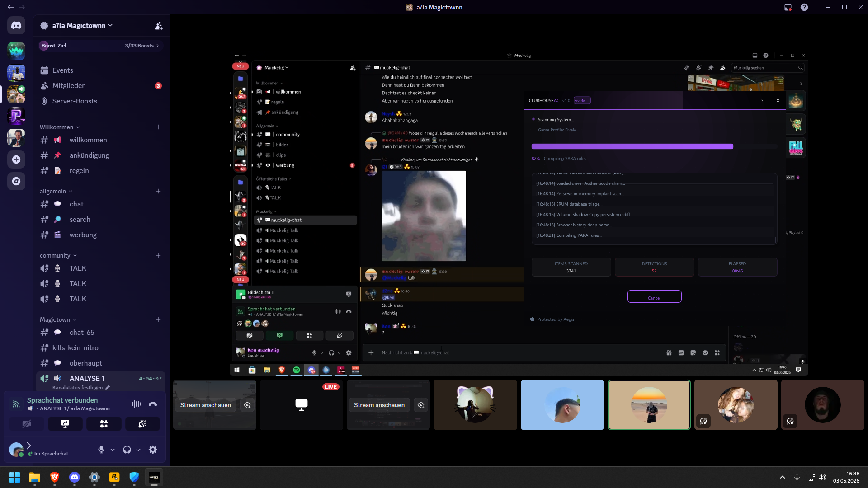The width and height of the screenshot is (868, 488).
Task: Click Muckelig suchen search box in stream
Action: point(767,68)
